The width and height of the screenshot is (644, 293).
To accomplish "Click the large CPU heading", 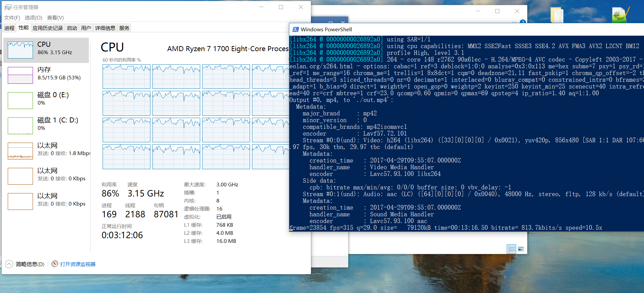I will coord(112,47).
